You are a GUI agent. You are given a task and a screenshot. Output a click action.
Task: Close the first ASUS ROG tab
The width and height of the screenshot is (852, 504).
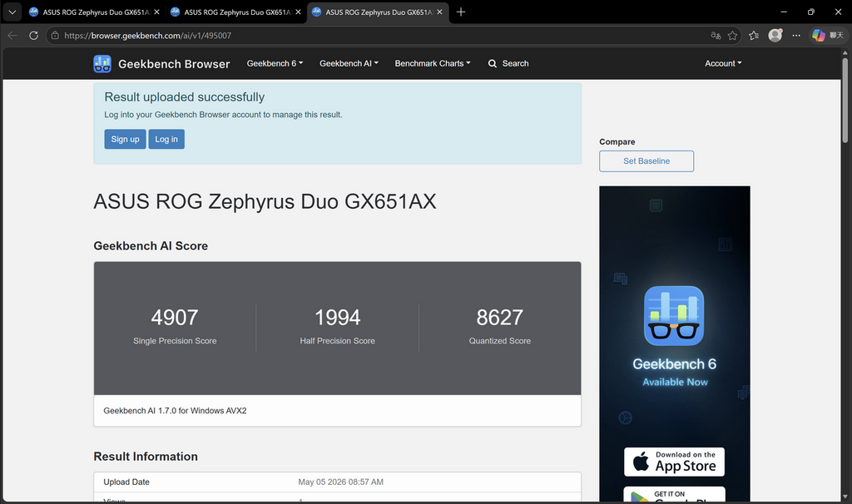156,12
